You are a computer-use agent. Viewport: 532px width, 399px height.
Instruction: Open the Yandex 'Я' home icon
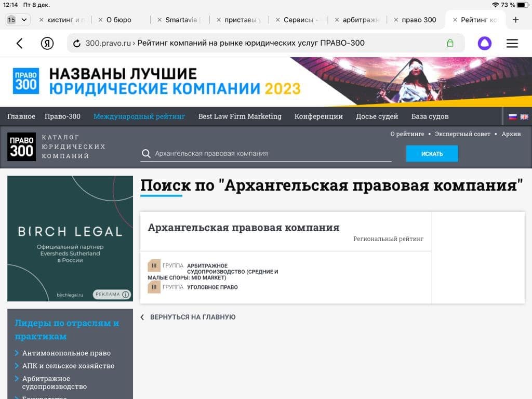point(47,44)
